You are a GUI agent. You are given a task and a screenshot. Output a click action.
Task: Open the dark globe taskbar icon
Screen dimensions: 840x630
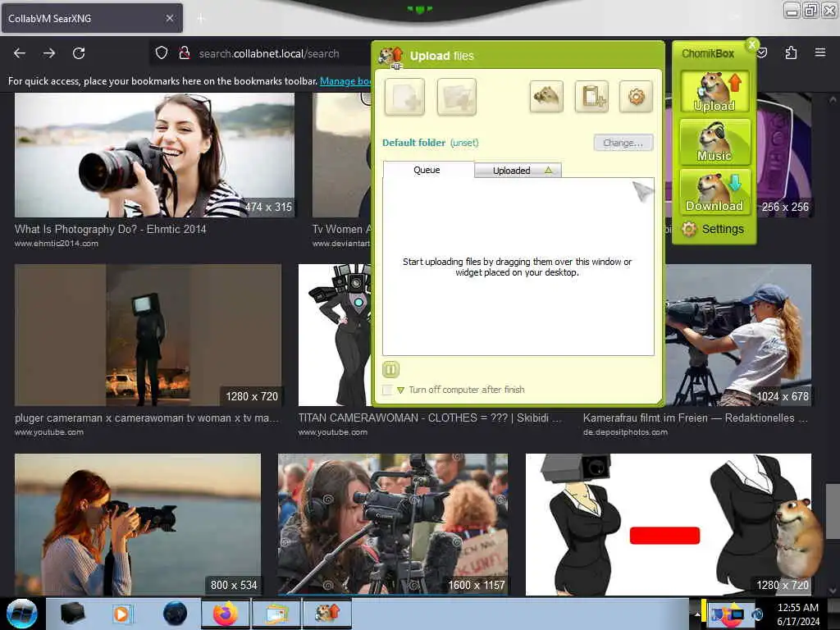click(x=175, y=614)
